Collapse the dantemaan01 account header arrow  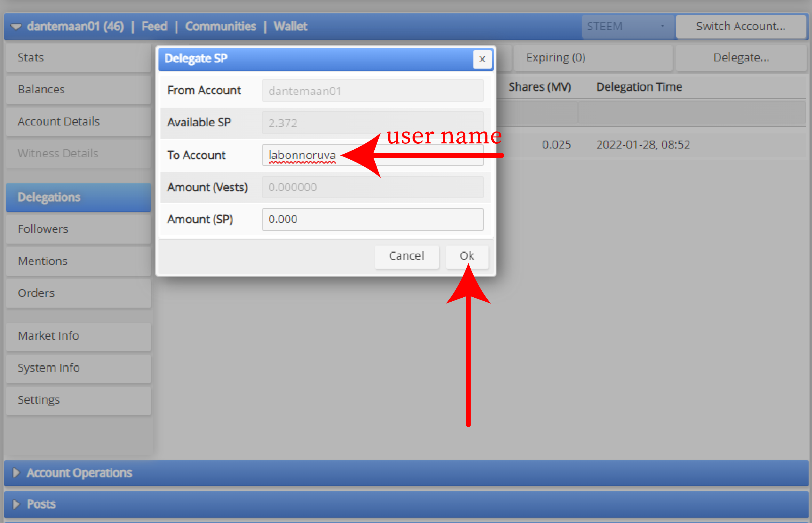[x=16, y=26]
